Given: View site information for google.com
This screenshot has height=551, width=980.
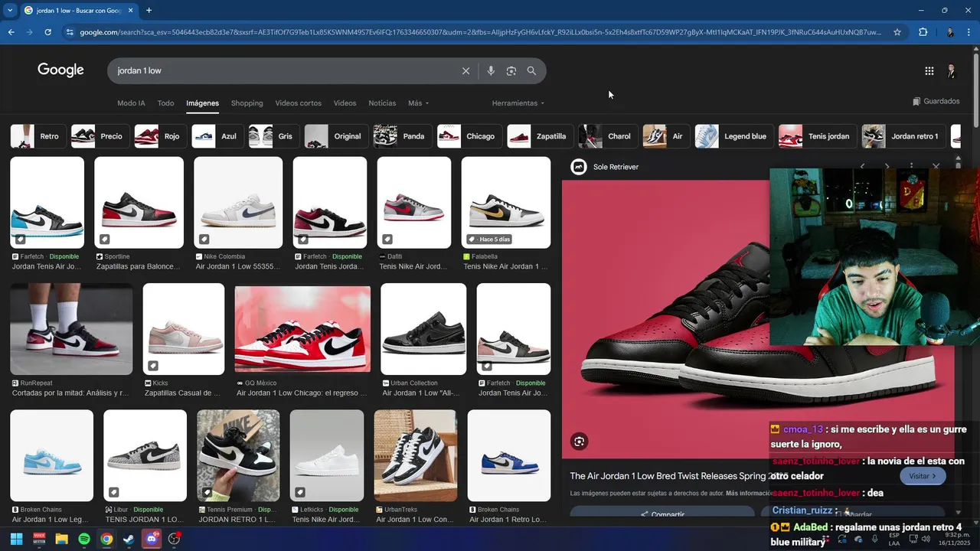Looking at the screenshot, I should [70, 32].
